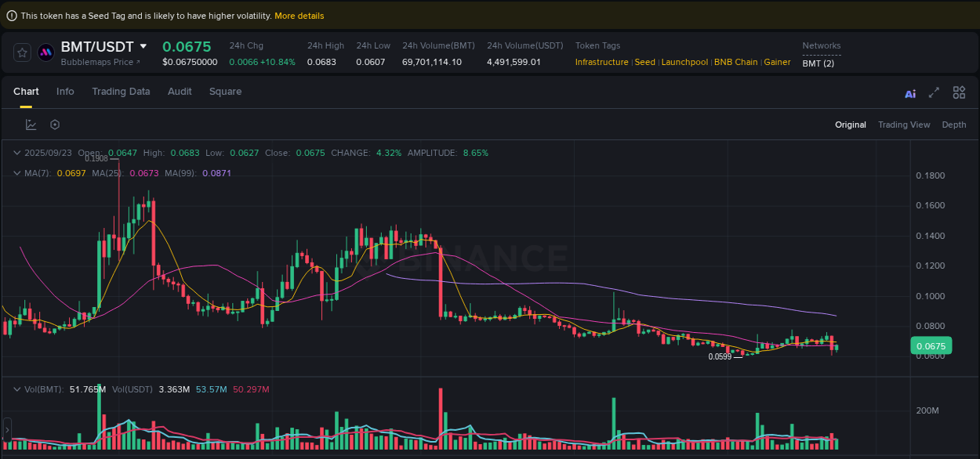
Task: Click the widgets grid icon beside fullscreen
Action: coord(959,92)
